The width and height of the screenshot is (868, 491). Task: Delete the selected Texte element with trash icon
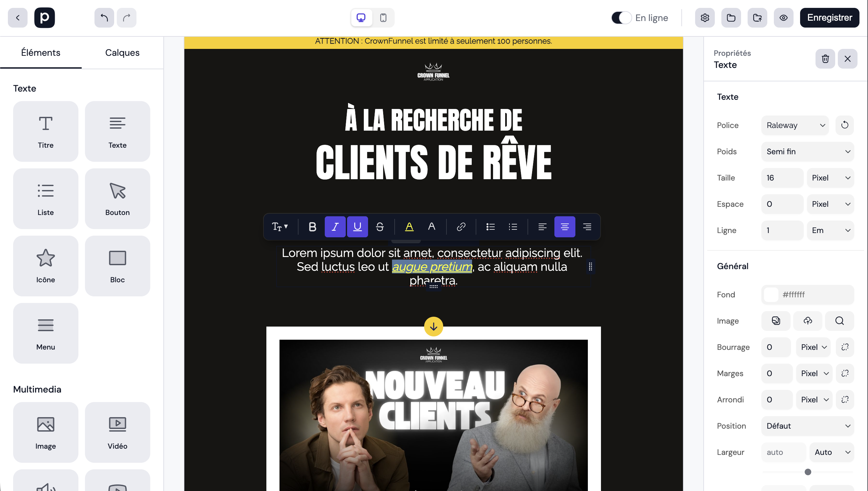(x=825, y=59)
